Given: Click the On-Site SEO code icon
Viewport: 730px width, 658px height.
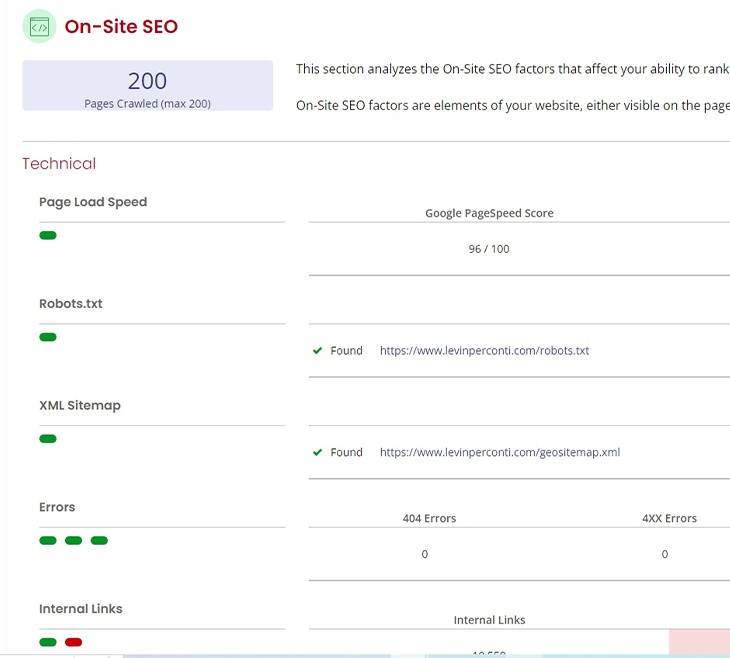Looking at the screenshot, I should click(x=39, y=27).
